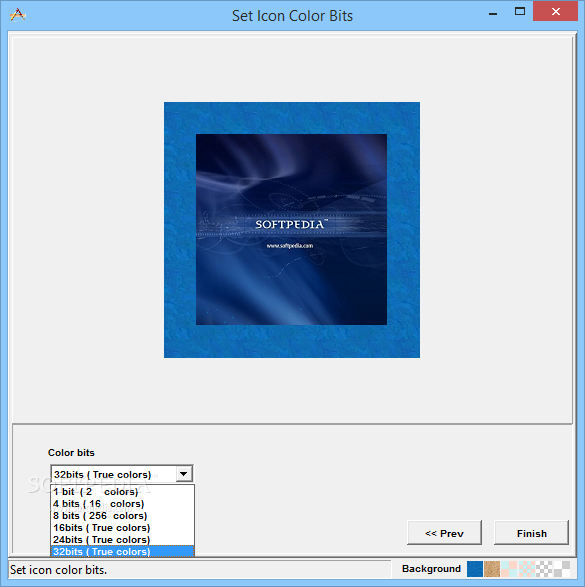
Task: Choose 24bits (True colors) option
Action: (x=123, y=539)
